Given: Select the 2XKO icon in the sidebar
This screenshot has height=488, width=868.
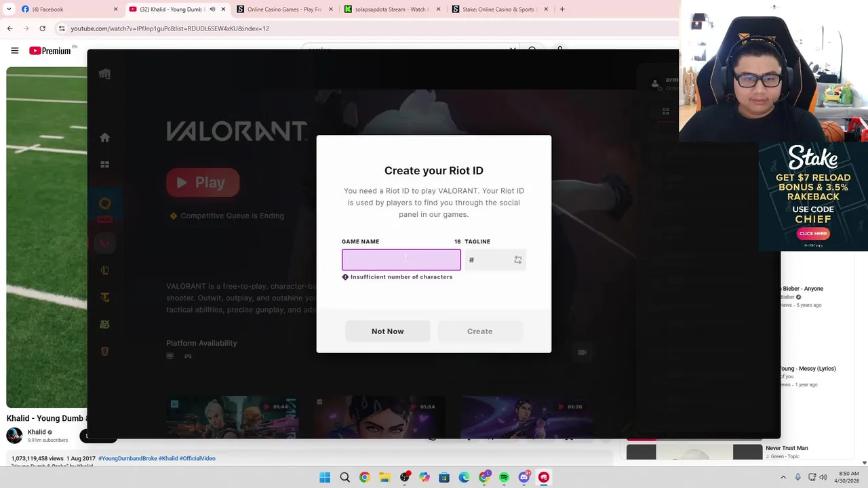Looking at the screenshot, I should (x=104, y=324).
